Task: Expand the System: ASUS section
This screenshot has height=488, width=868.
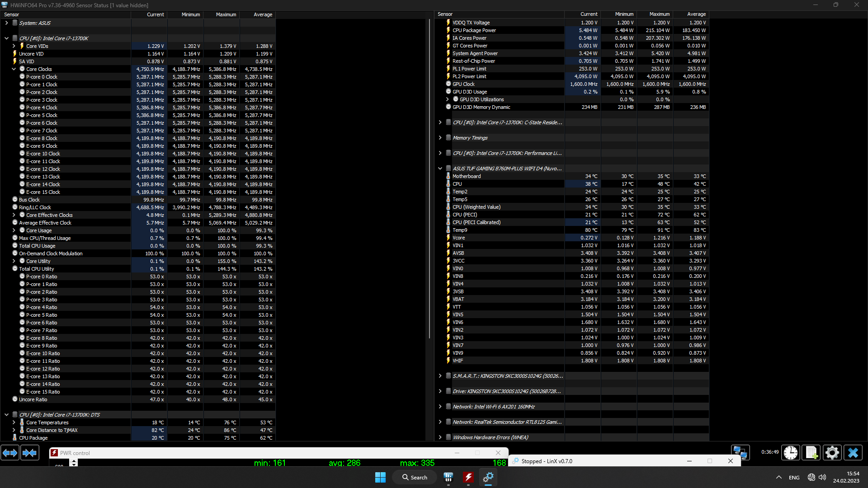Action: click(x=7, y=23)
